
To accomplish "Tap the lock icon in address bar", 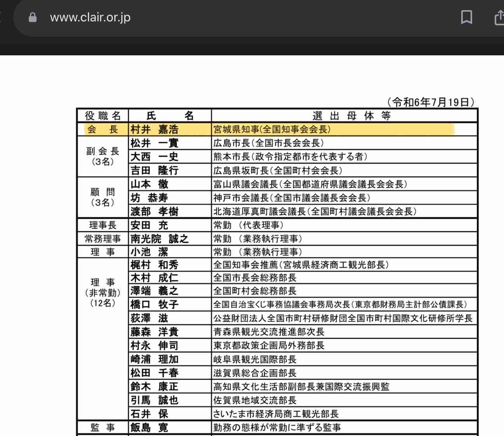I will 33,18.
